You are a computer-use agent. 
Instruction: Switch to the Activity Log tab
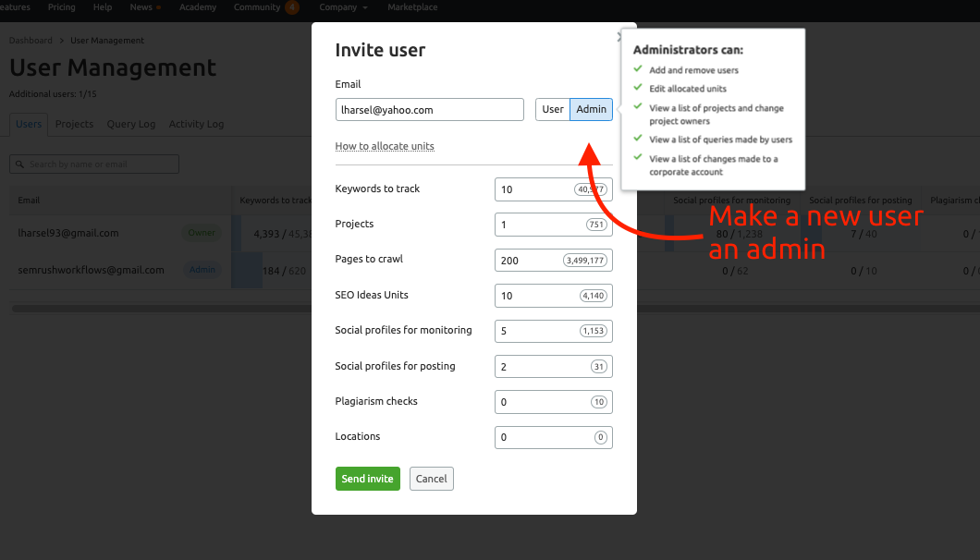pos(196,124)
